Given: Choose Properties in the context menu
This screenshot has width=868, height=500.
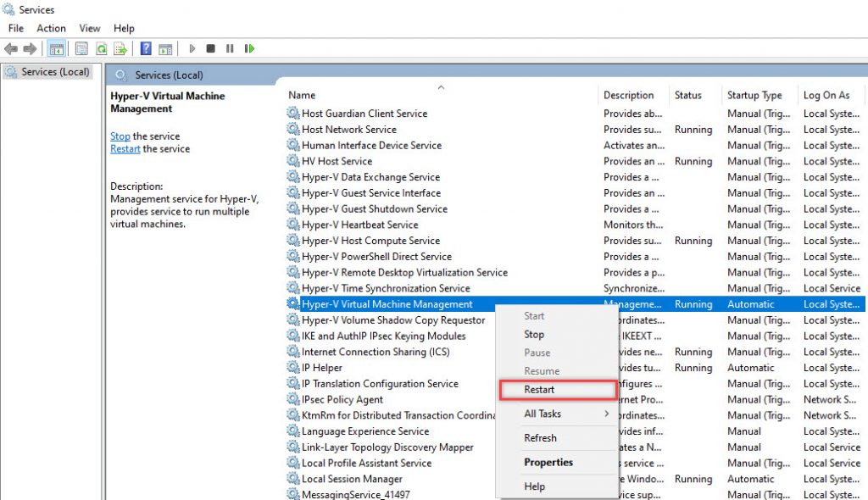Looking at the screenshot, I should click(x=556, y=463).
